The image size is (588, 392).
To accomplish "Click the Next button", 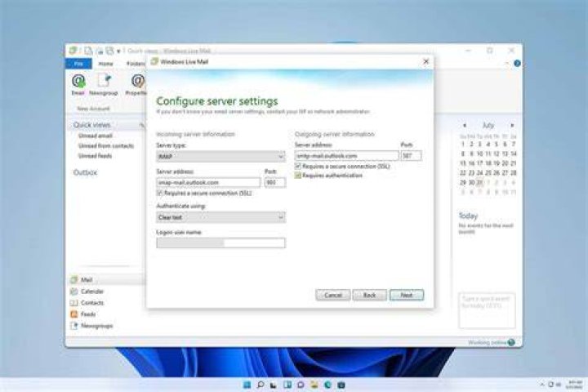I will 407,295.
